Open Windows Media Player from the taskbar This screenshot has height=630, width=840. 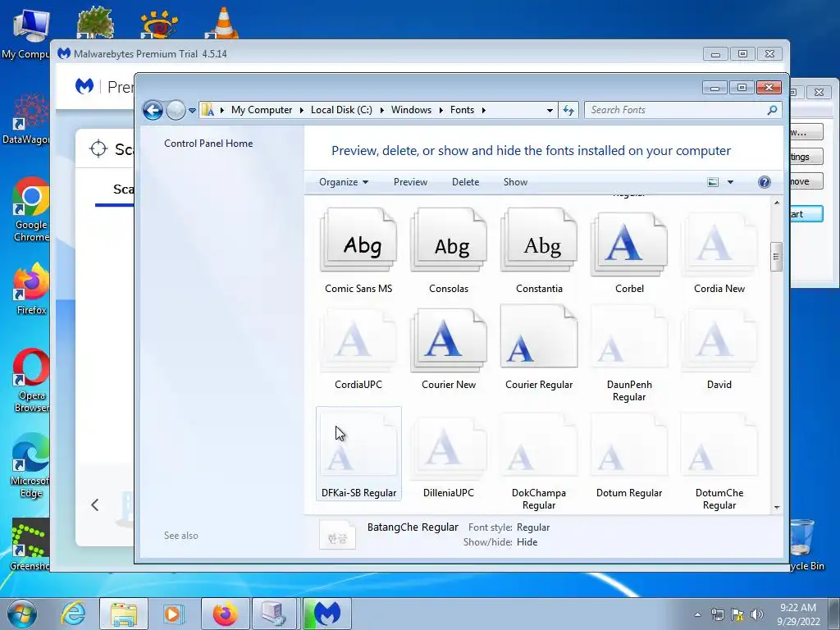coord(174,614)
